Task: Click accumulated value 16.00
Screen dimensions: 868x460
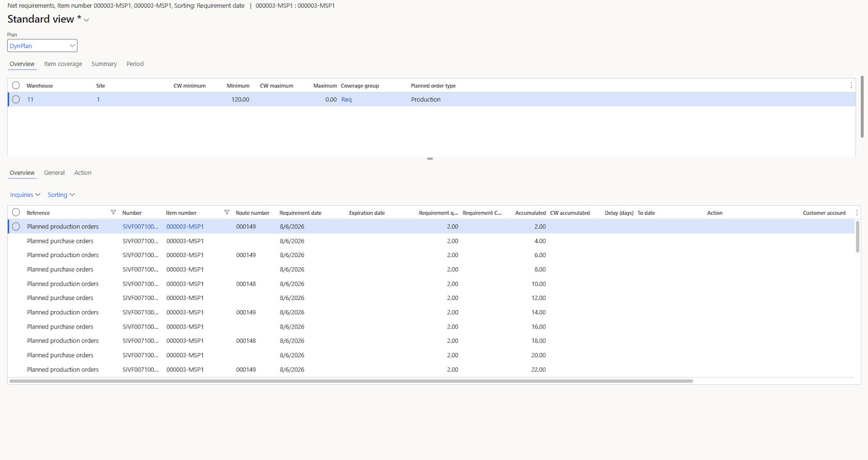Action: (x=538, y=327)
